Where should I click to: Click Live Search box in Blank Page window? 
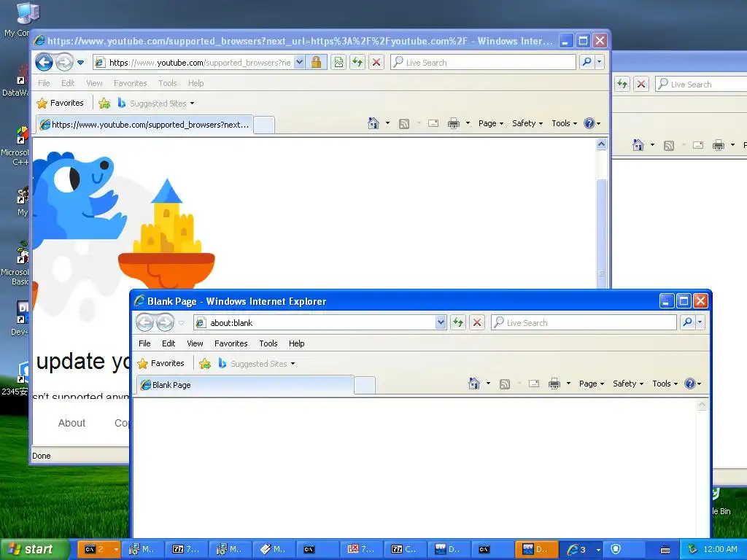(584, 322)
